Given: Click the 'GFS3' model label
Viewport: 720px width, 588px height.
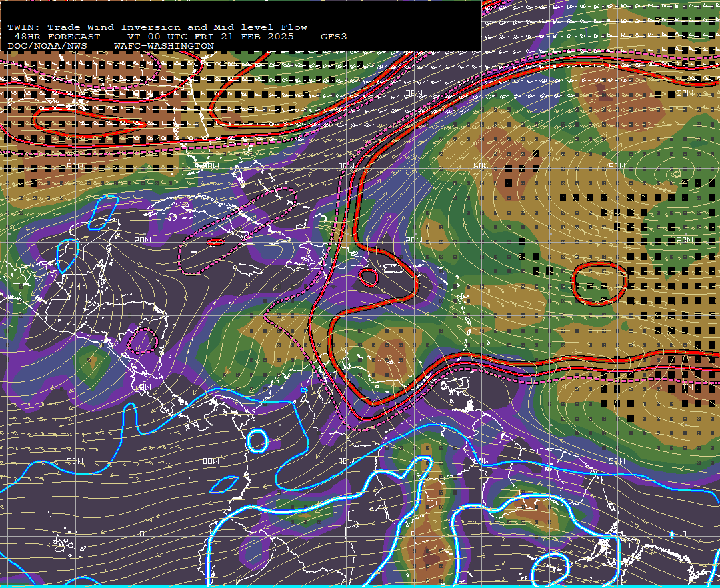Looking at the screenshot, I should click(334, 37).
